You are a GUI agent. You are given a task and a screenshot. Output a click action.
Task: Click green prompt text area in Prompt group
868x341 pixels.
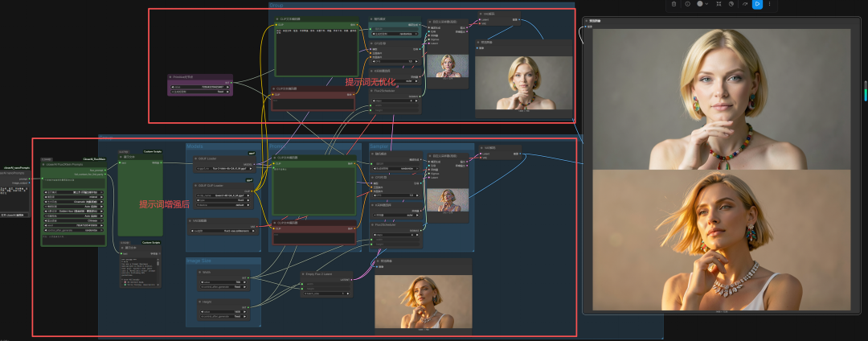tap(313, 191)
